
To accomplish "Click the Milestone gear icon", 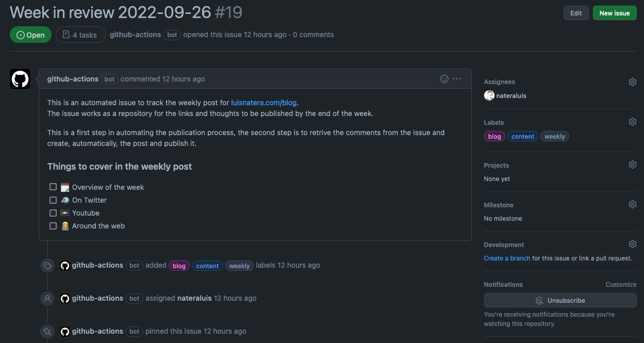I will (633, 205).
